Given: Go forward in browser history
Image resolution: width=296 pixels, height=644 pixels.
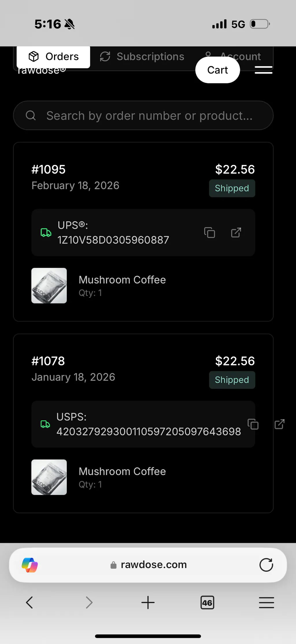Looking at the screenshot, I should pos(89,603).
